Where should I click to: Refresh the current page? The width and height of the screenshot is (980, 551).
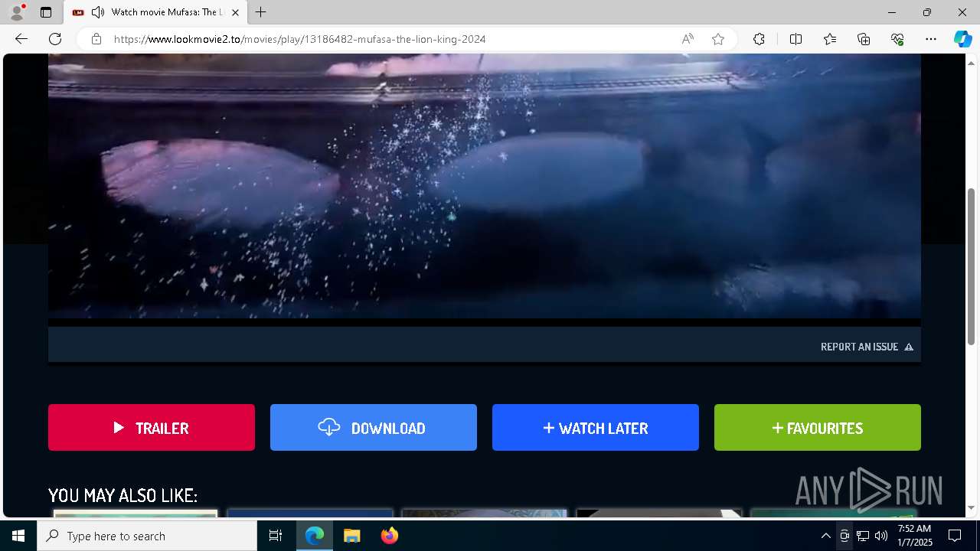[x=55, y=39]
